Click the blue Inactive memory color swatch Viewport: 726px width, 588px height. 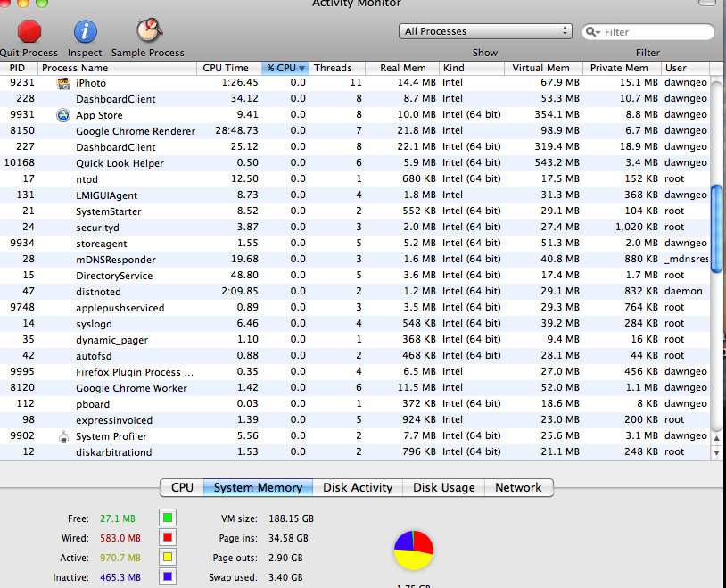tap(168, 577)
